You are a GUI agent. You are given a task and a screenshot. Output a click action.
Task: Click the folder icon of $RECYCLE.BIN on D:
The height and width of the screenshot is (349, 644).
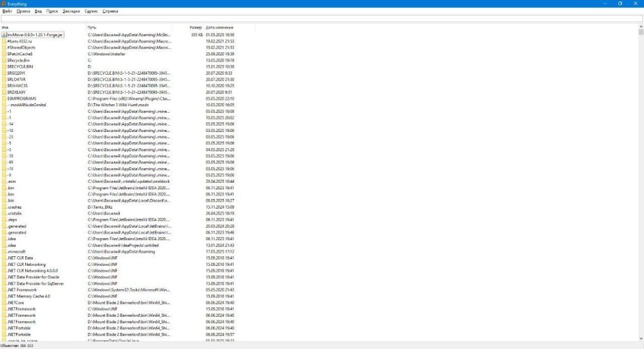coord(4,67)
